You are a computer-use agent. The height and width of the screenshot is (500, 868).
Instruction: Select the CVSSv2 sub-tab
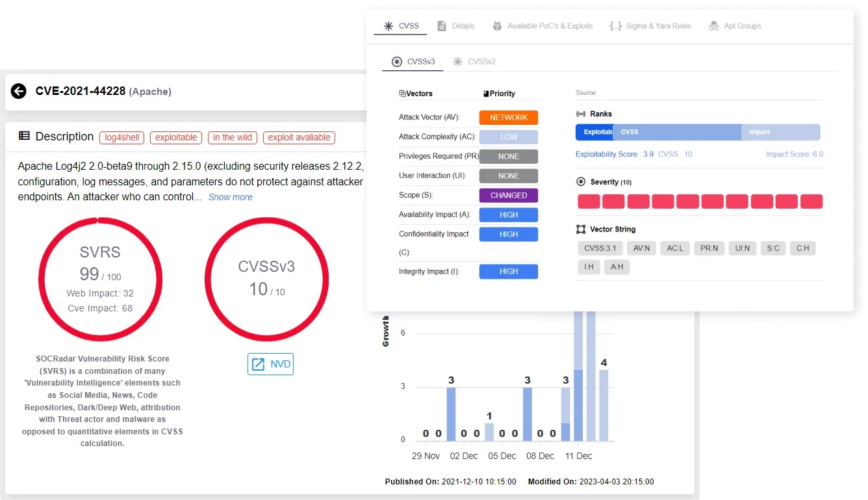coord(474,62)
